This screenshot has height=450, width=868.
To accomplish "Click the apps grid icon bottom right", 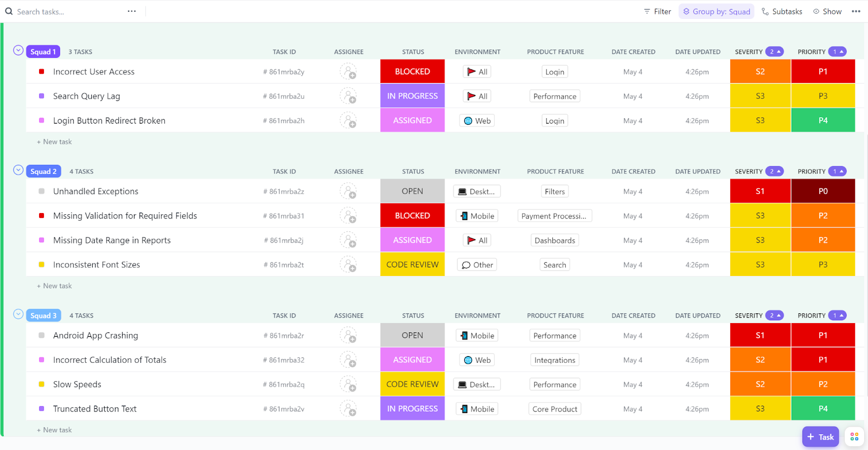I will [854, 436].
